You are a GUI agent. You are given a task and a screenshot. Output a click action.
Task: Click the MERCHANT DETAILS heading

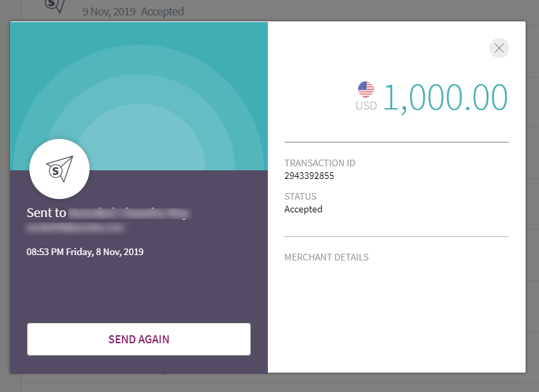tap(327, 257)
